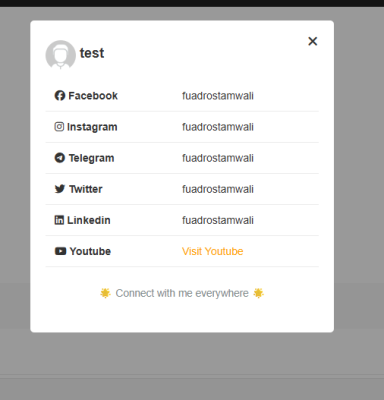Open the Visit Youtube link

[212, 251]
